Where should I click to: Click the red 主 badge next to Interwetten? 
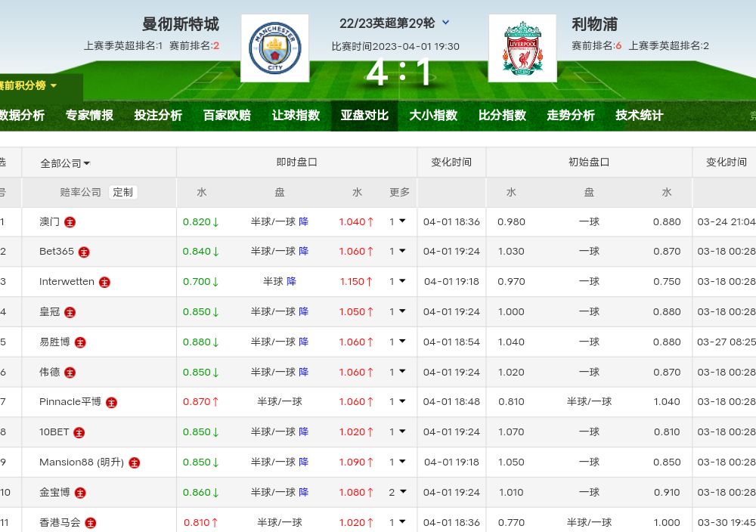tap(104, 282)
